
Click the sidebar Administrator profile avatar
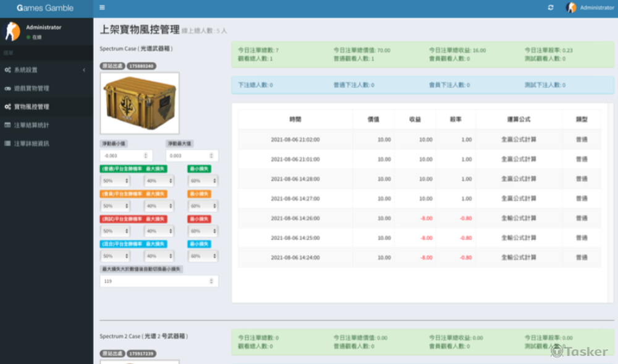[12, 32]
